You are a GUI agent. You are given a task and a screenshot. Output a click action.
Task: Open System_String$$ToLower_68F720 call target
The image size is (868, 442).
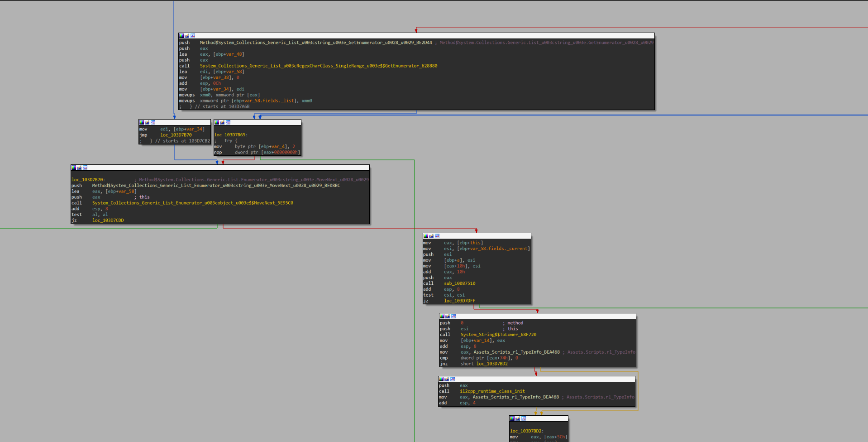(x=499, y=335)
